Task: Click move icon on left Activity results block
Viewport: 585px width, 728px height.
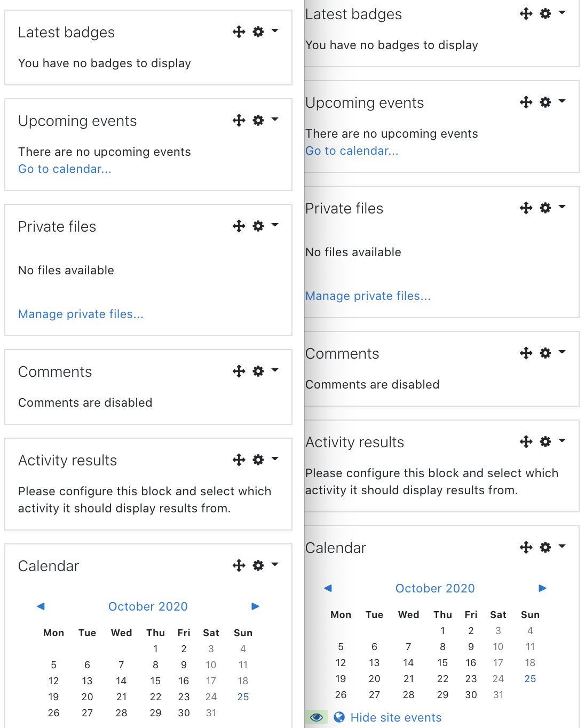Action: tap(239, 460)
